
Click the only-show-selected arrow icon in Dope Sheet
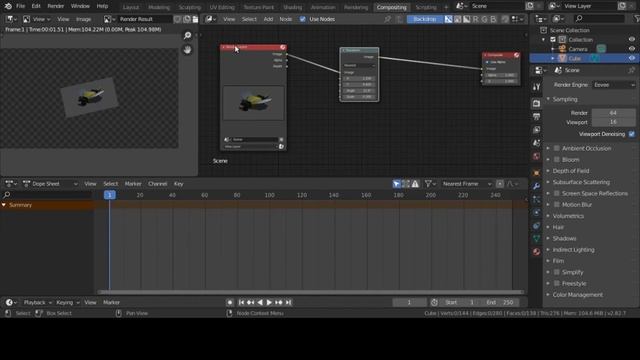[x=396, y=184]
